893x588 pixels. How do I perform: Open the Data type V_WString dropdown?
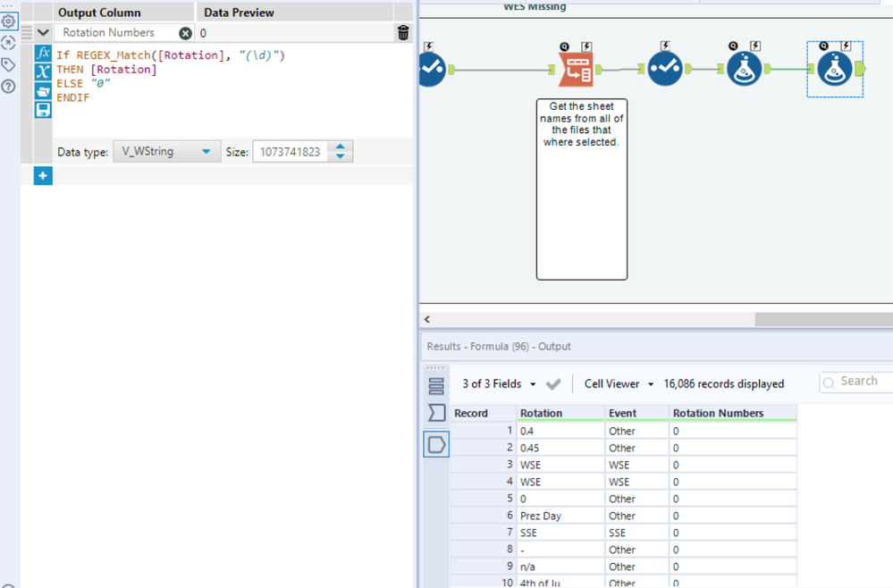point(167,151)
